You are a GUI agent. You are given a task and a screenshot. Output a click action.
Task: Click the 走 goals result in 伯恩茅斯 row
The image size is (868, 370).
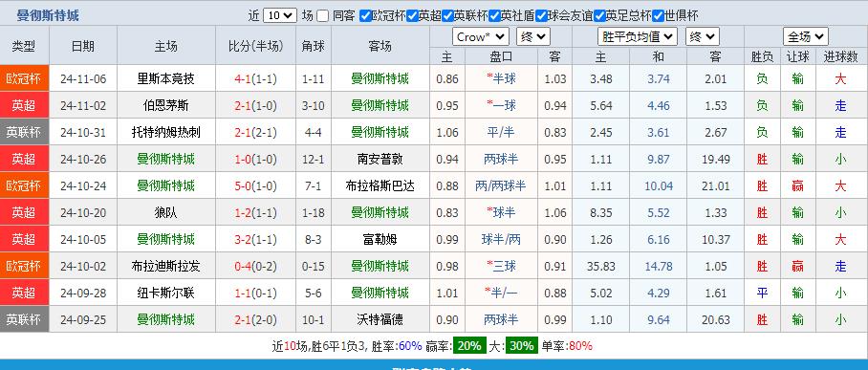point(840,105)
